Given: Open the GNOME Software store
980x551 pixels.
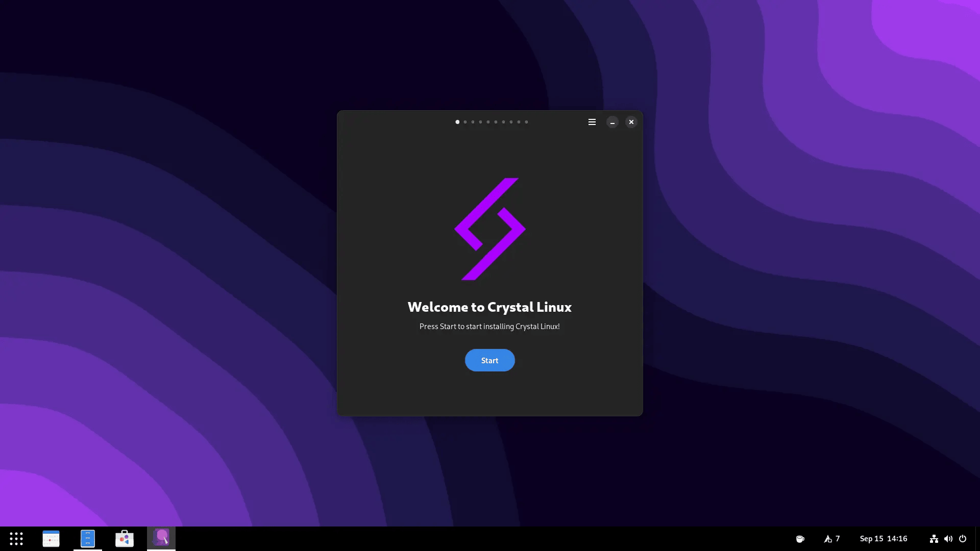Looking at the screenshot, I should (125, 538).
